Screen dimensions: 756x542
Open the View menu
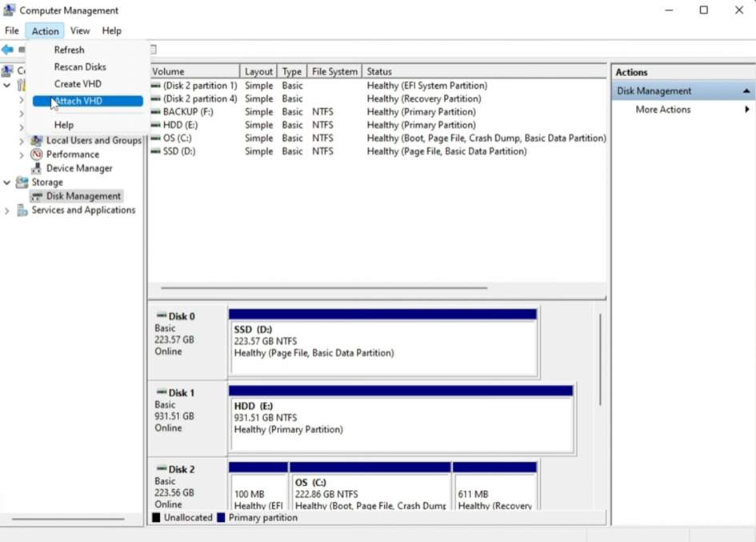point(80,30)
